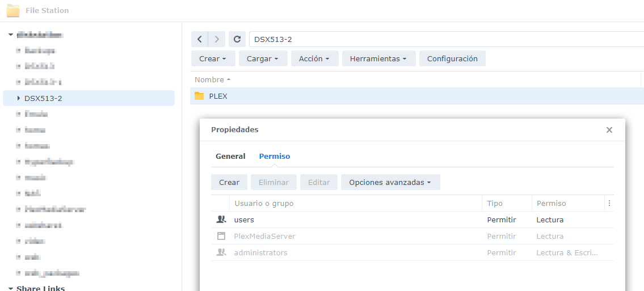Click Crear in the Propiedades dialog
This screenshot has height=291, width=644.
click(x=229, y=182)
